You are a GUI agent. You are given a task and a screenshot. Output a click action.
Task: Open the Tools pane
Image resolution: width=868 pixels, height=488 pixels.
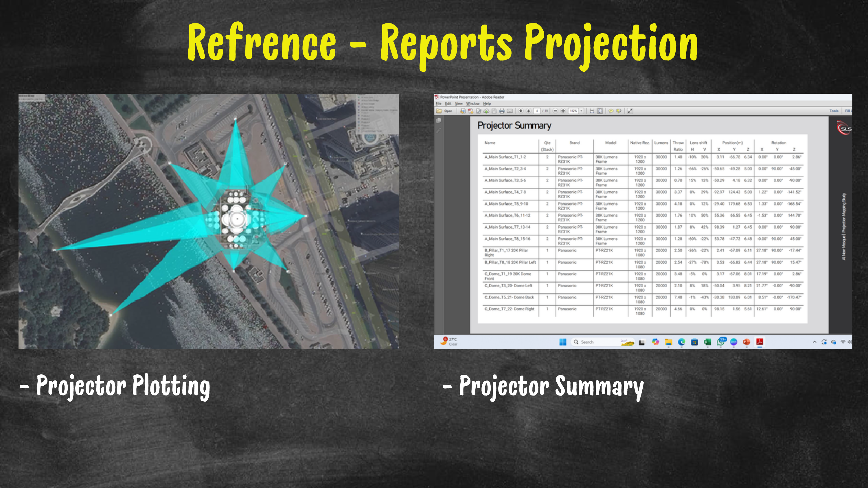coord(834,111)
